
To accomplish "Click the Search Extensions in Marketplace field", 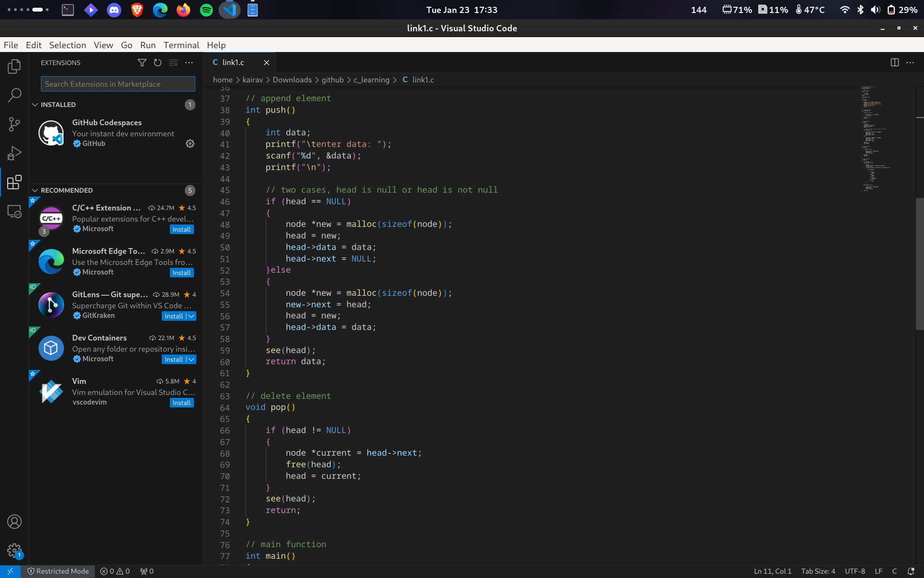I will coord(118,84).
